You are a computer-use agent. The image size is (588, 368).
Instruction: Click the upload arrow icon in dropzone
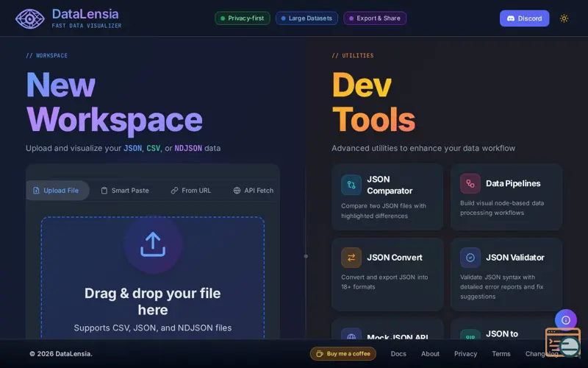153,244
